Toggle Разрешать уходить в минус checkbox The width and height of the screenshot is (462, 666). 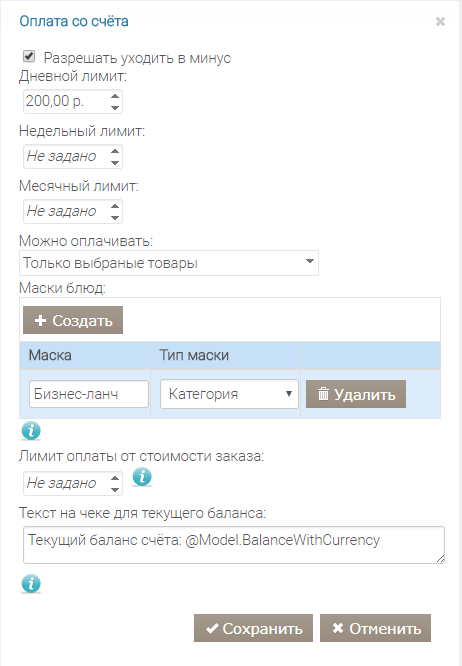pyautogui.click(x=29, y=56)
